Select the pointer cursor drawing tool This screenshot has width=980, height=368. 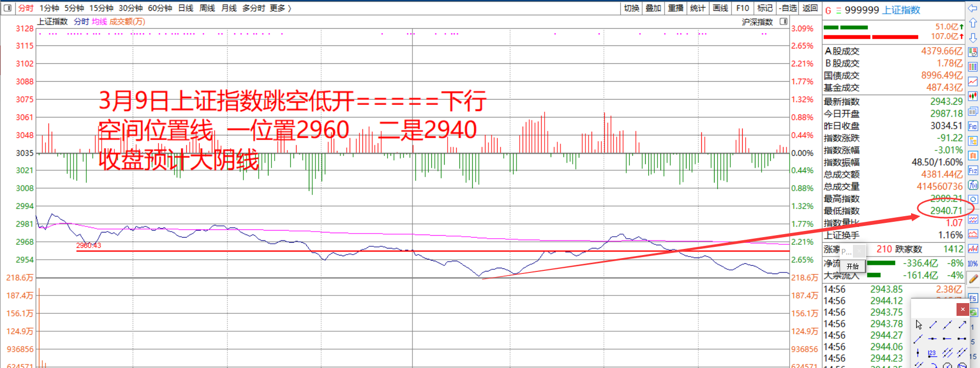coord(919,325)
